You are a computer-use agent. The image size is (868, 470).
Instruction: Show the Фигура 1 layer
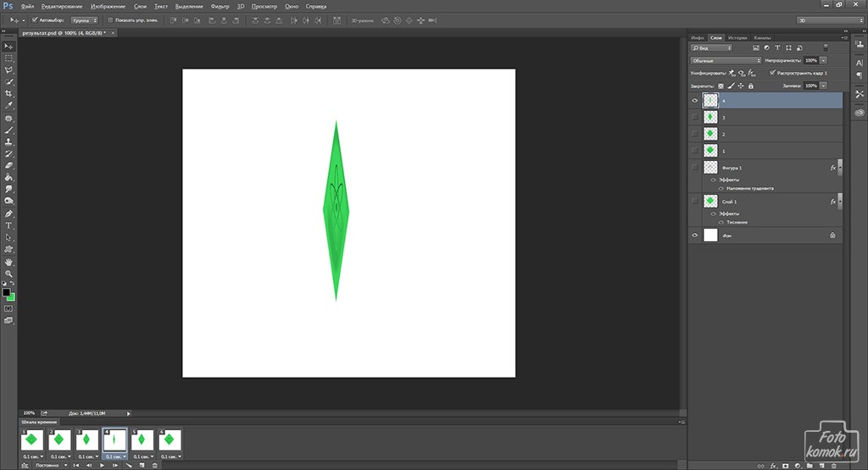click(x=695, y=167)
